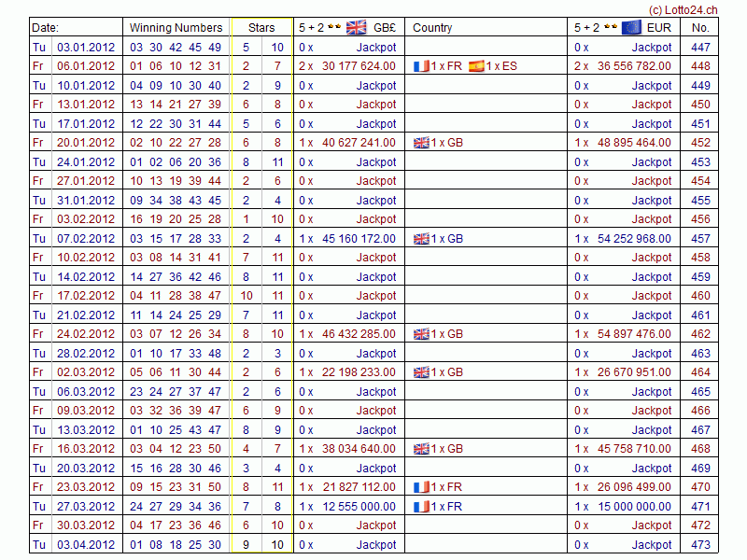The height and width of the screenshot is (560, 747).
Task: Select the No. column header
Action: pyautogui.click(x=700, y=28)
